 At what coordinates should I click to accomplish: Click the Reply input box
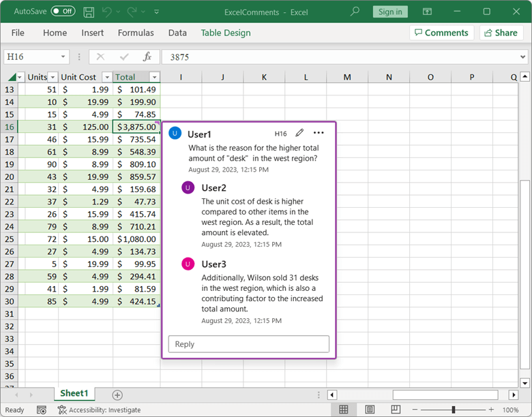point(248,344)
